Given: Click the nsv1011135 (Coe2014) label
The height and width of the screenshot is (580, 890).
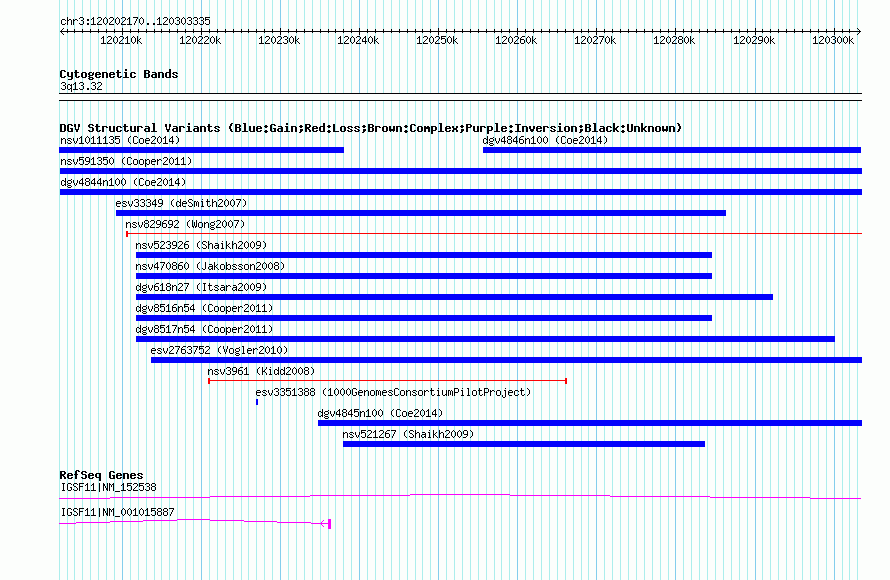Looking at the screenshot, I should [120, 140].
